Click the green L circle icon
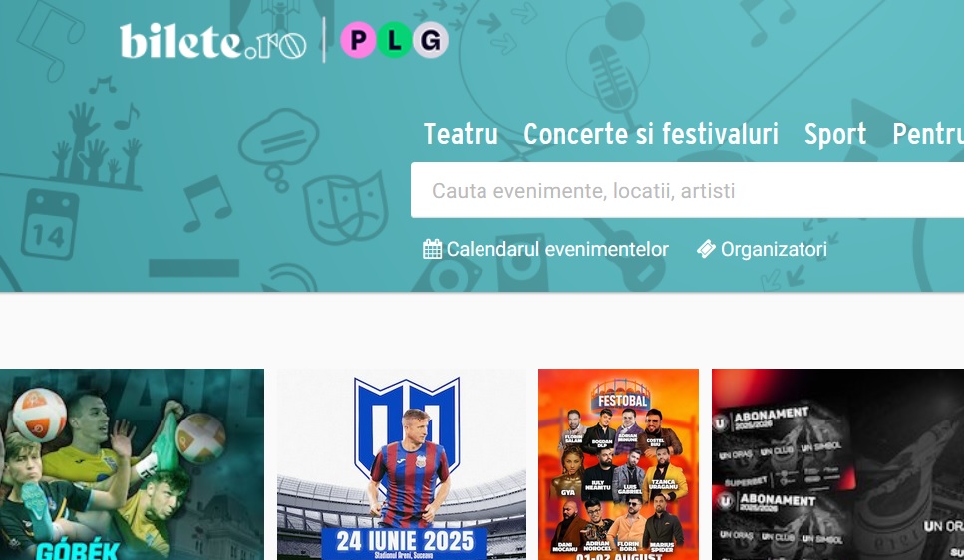Image resolution: width=964 pixels, height=560 pixels. point(394,40)
